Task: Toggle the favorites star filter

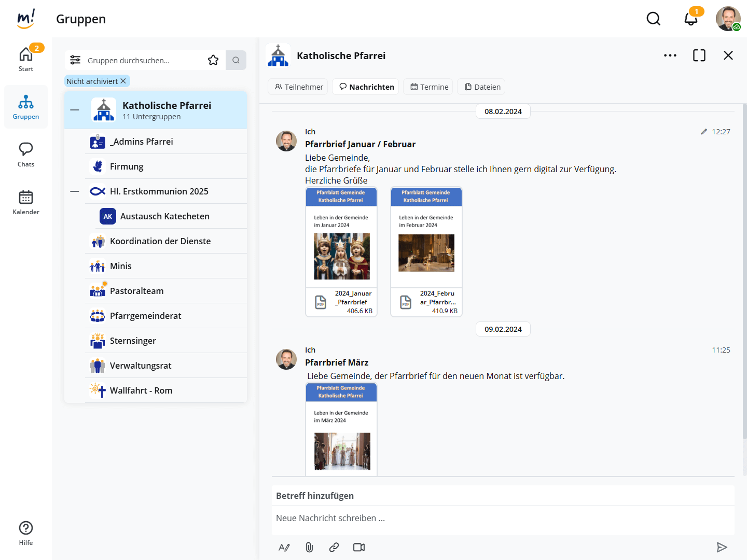Action: click(213, 60)
